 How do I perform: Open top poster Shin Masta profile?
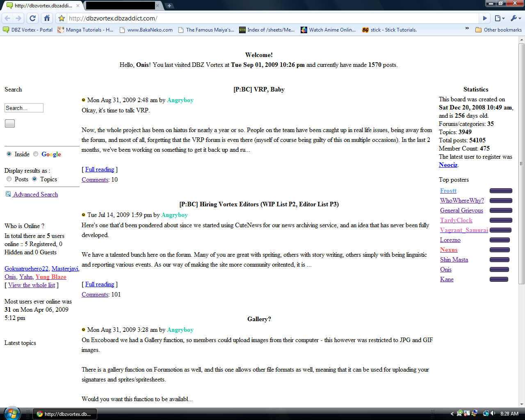click(454, 260)
